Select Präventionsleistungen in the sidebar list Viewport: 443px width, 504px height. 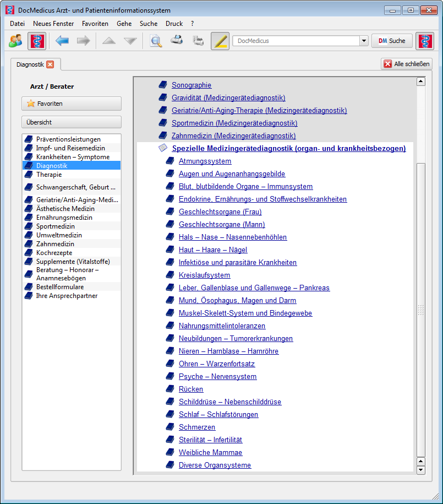[x=72, y=139]
